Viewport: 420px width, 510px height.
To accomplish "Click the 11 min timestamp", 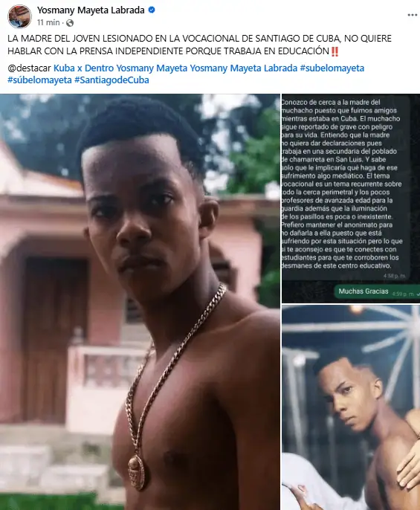I will click(48, 22).
